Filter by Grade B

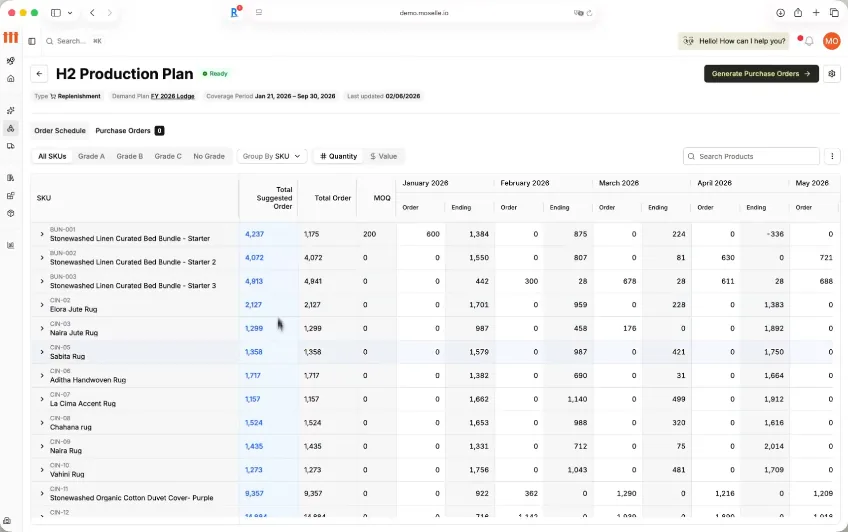point(130,156)
